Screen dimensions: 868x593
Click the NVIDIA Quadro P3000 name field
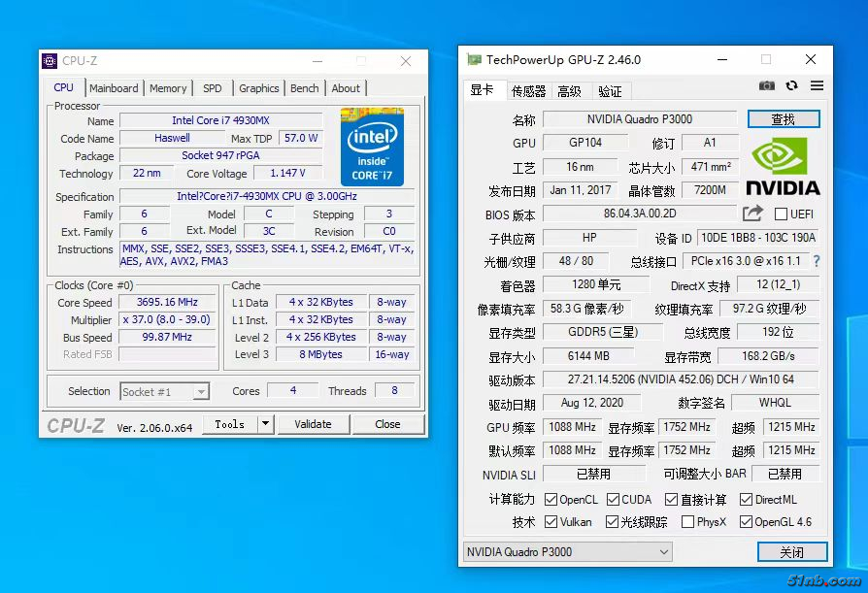pos(640,119)
